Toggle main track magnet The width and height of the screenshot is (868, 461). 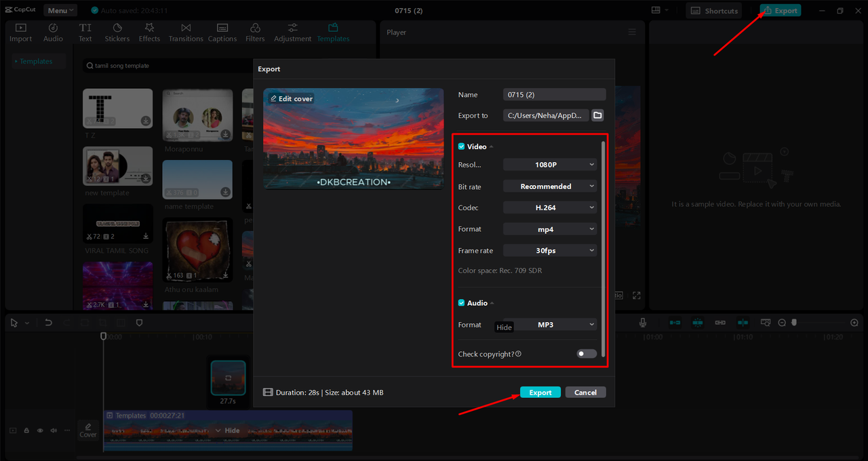675,323
